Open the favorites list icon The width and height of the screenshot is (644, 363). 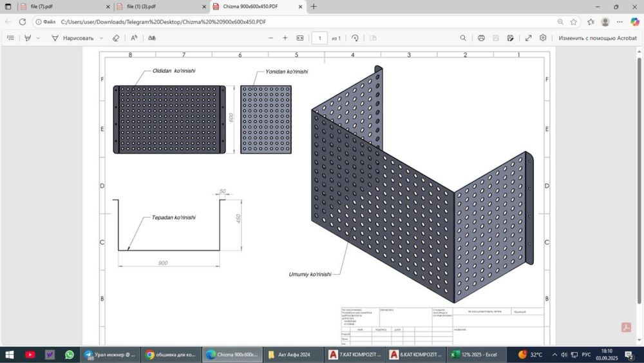tap(591, 22)
